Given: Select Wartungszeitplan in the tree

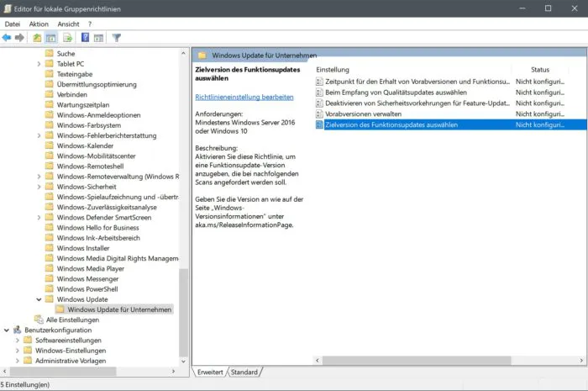Looking at the screenshot, I should (x=83, y=105).
